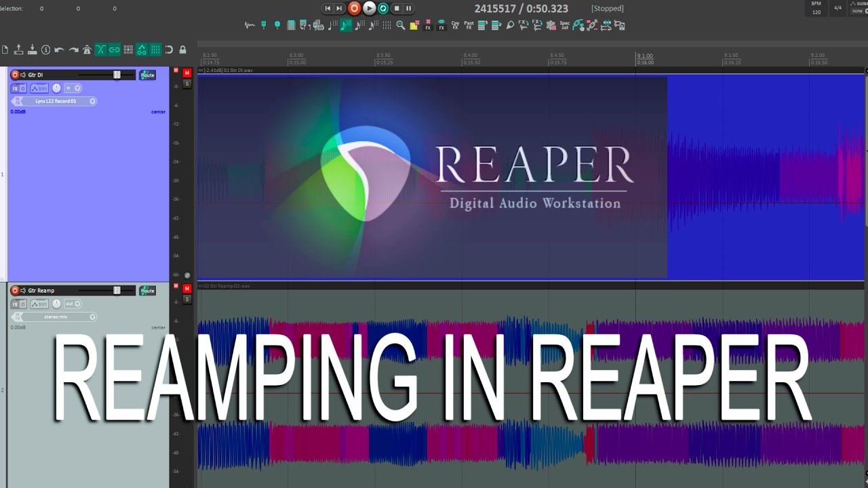Solo Gtr Reamp track with S button
The height and width of the screenshot is (488, 868).
187,299
